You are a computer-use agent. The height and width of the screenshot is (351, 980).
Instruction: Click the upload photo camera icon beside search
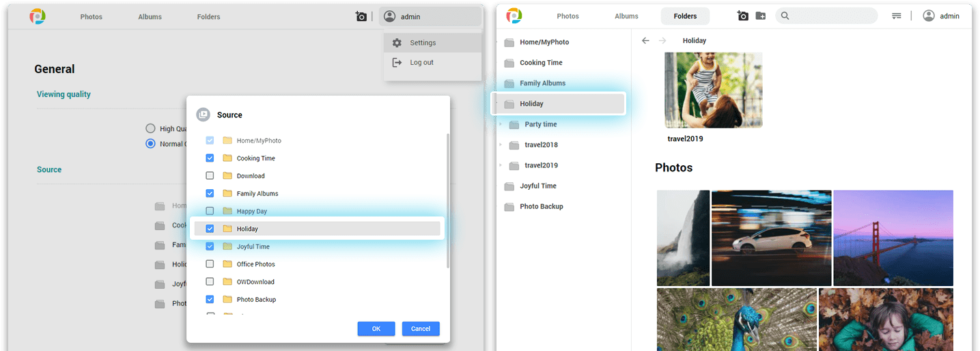[743, 16]
